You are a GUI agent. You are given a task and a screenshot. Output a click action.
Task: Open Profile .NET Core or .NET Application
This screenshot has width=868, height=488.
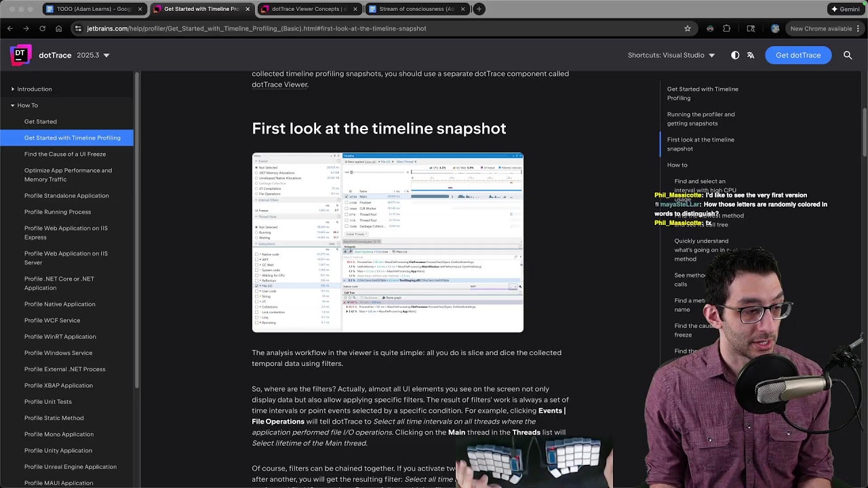tap(59, 283)
